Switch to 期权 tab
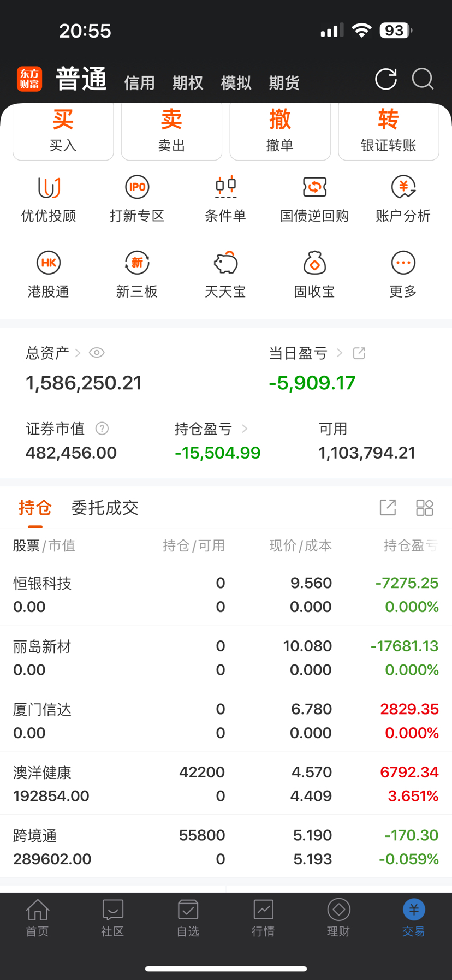This screenshot has width=452, height=980. coord(188,83)
